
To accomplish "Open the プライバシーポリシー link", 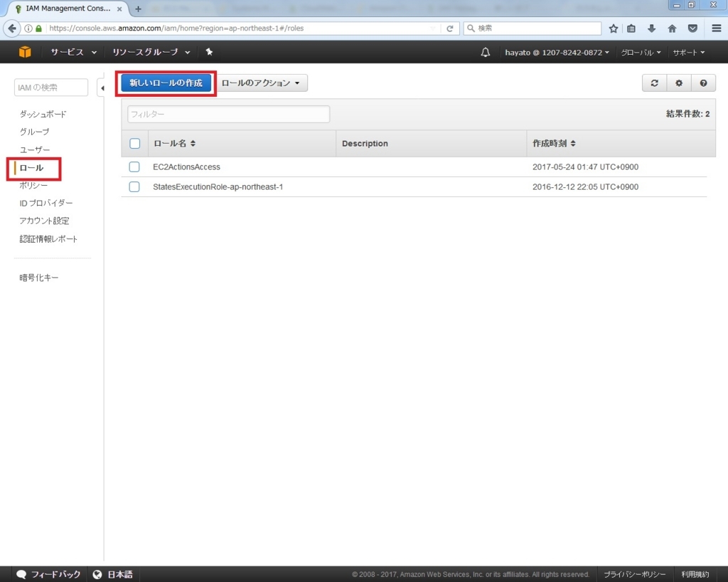I will click(x=634, y=575).
